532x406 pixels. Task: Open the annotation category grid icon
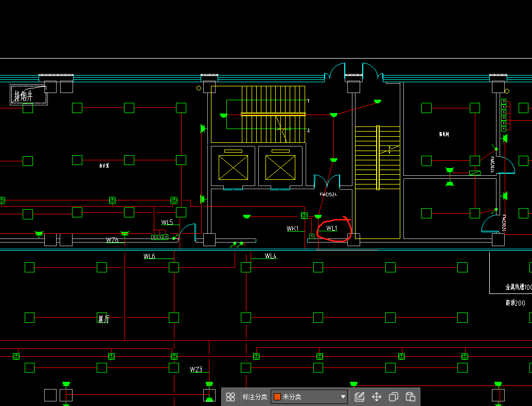pyautogui.click(x=230, y=397)
